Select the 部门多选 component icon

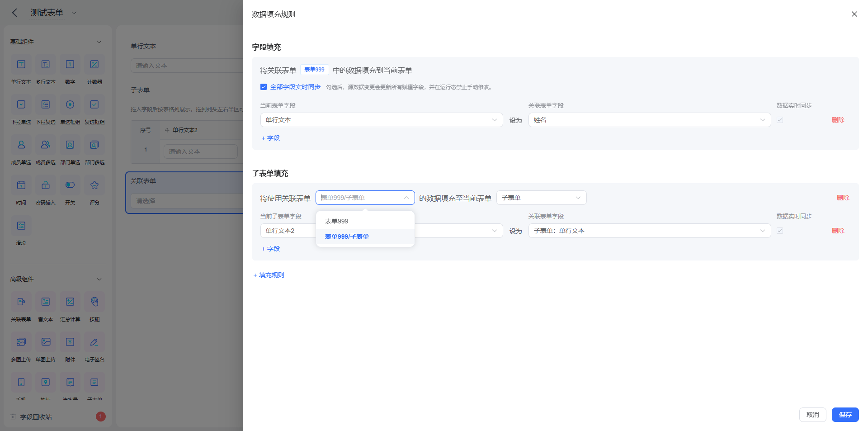pos(94,145)
